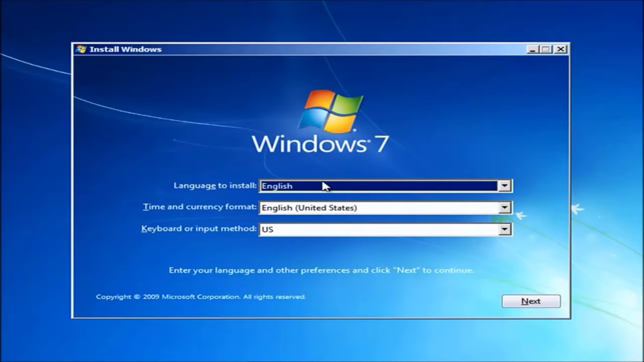Screen dimensions: 644x362
Task: Maximize the Install Windows dialog
Action: [546, 49]
